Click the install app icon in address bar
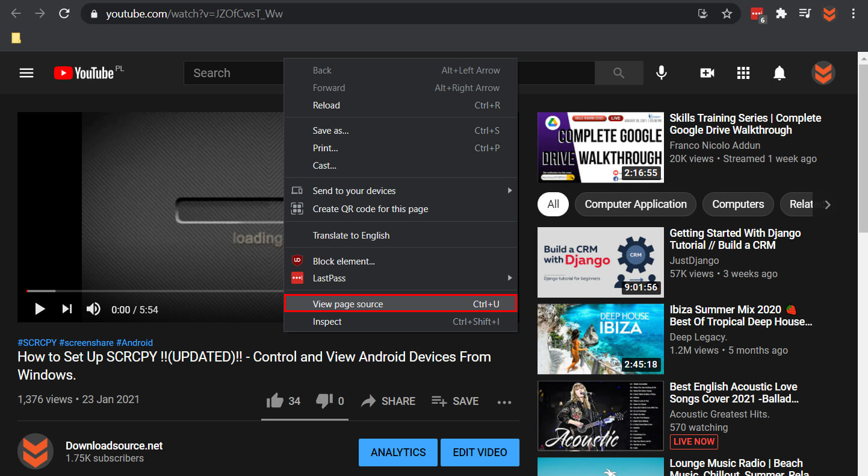This screenshot has width=868, height=476. click(702, 13)
